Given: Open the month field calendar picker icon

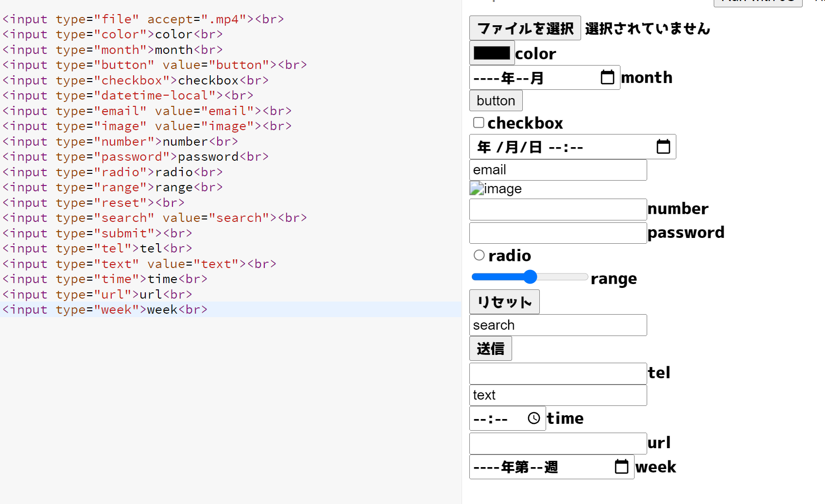Looking at the screenshot, I should coord(607,77).
